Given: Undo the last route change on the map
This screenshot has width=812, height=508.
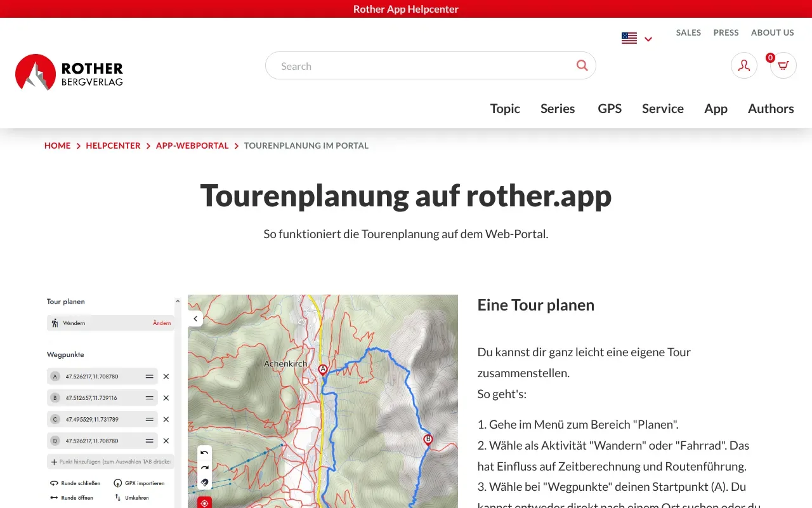Looking at the screenshot, I should point(204,452).
